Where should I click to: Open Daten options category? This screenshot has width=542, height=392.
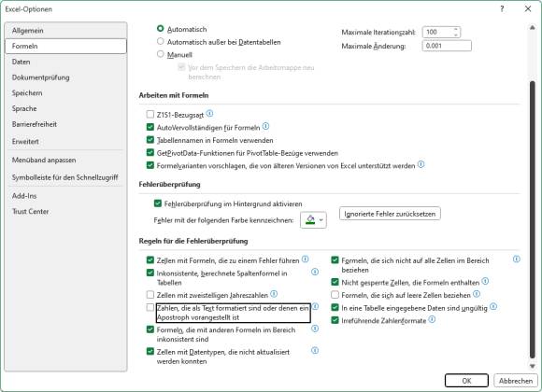[65, 62]
